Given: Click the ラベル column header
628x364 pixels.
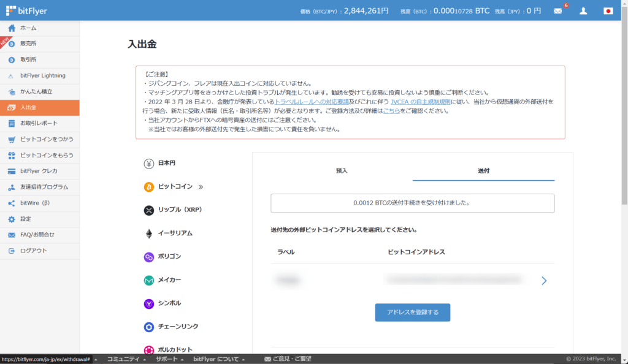Looking at the screenshot, I should 286,252.
